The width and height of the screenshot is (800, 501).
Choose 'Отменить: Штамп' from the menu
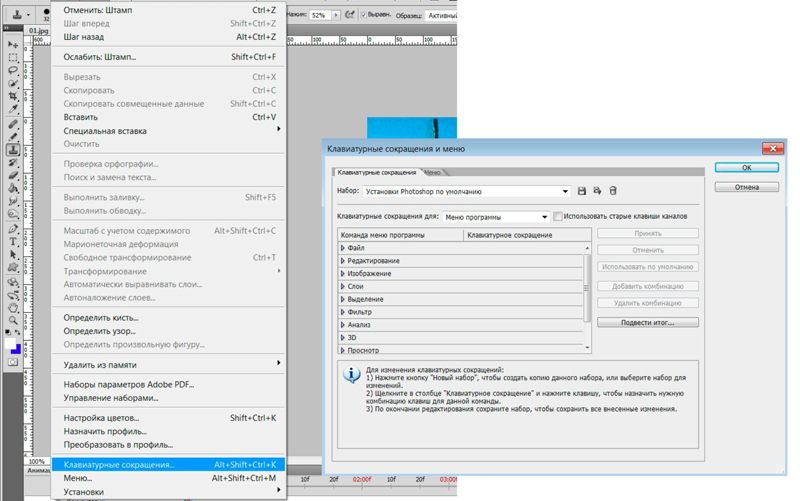[x=169, y=10]
